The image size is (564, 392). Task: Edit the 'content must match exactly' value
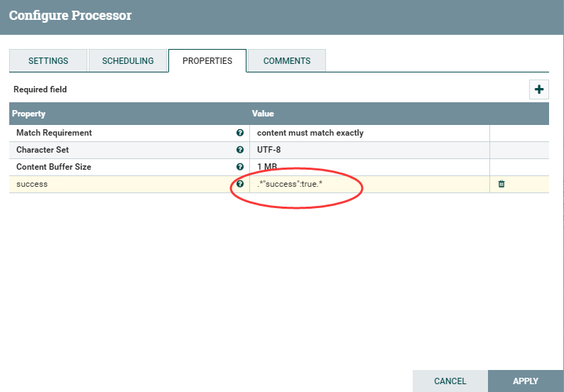tap(369, 133)
